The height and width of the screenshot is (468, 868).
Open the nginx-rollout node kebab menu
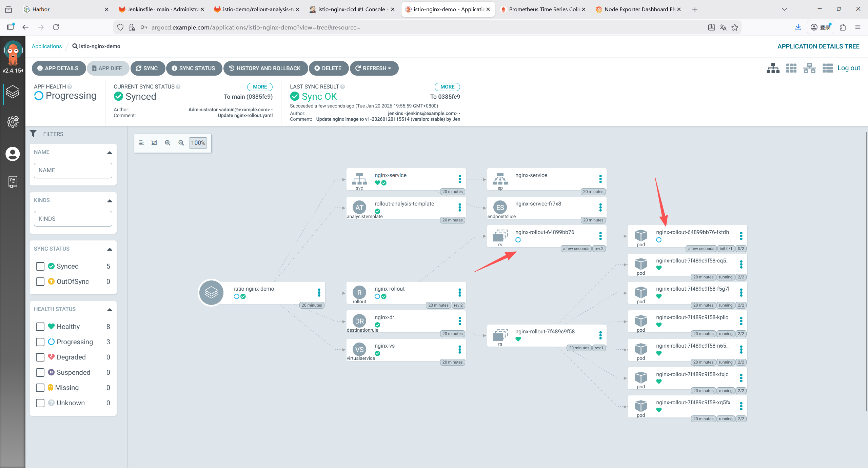460,292
